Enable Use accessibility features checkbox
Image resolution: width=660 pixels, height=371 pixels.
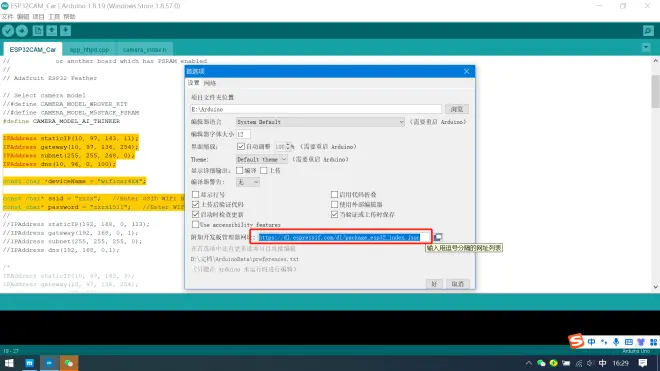pyautogui.click(x=195, y=224)
